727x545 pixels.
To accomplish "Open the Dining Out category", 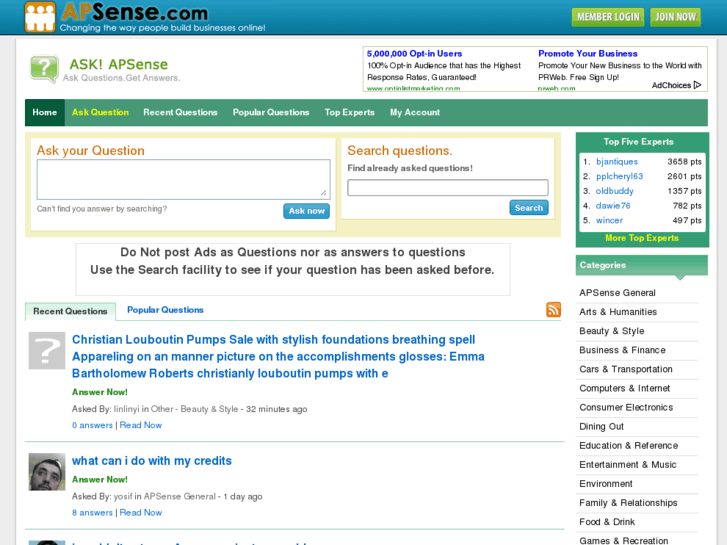I will pos(601,426).
